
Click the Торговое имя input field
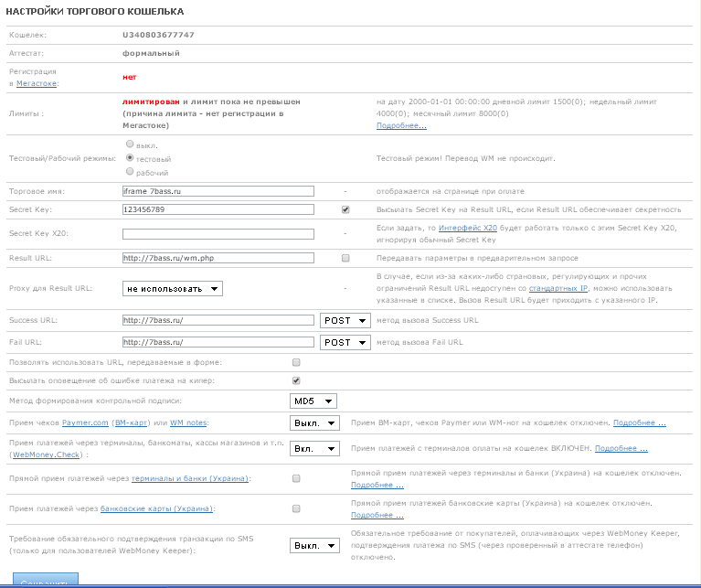218,191
